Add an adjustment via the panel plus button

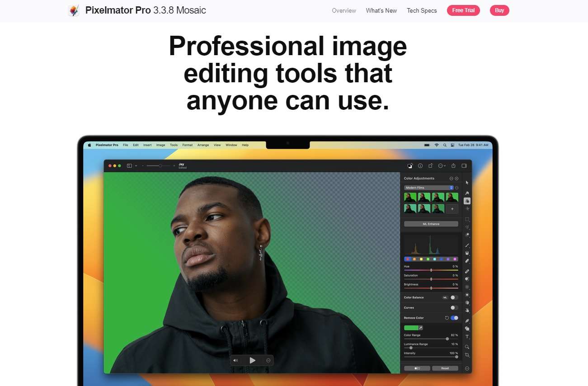click(456, 179)
